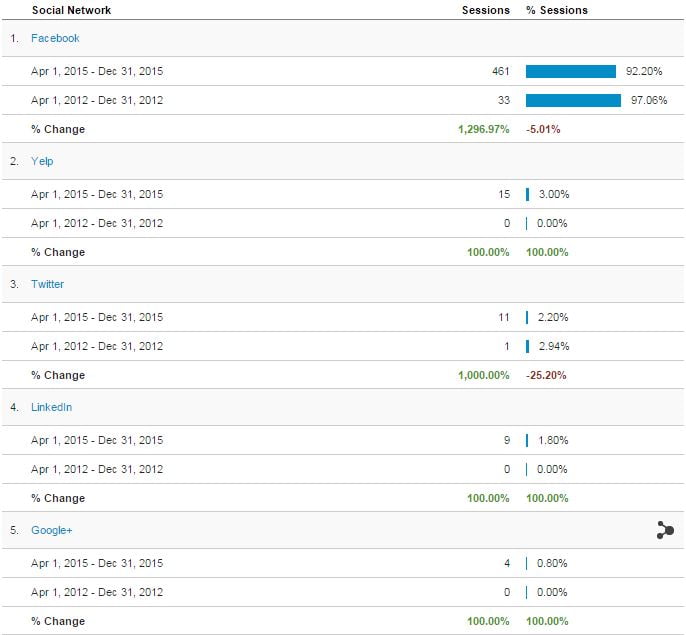Click Facebook 2015 session count 461

tap(500, 71)
